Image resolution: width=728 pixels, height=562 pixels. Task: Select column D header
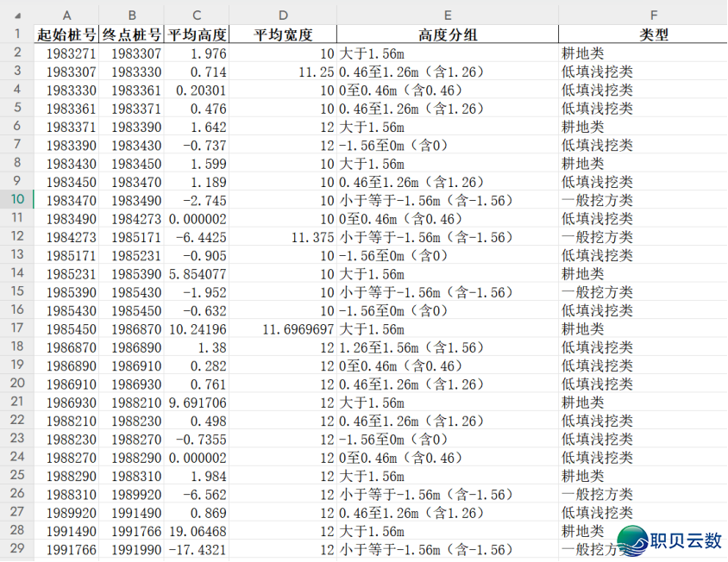[283, 16]
